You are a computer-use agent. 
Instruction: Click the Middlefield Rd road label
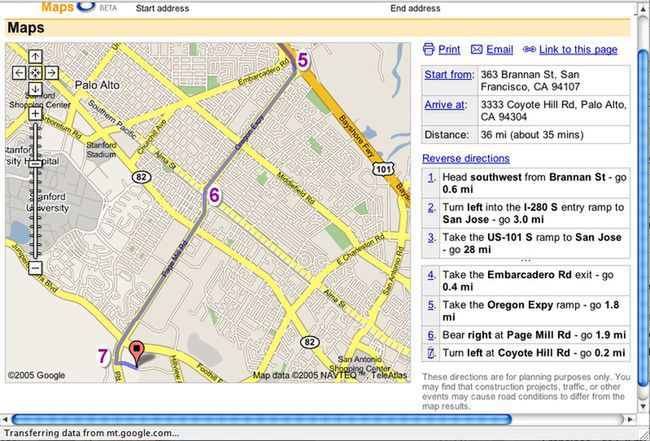point(296,189)
